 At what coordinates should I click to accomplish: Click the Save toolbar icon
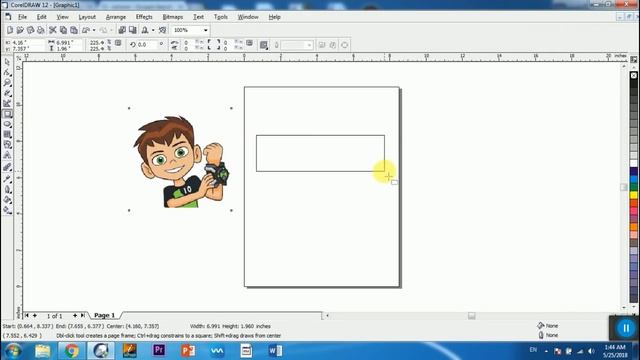30,30
